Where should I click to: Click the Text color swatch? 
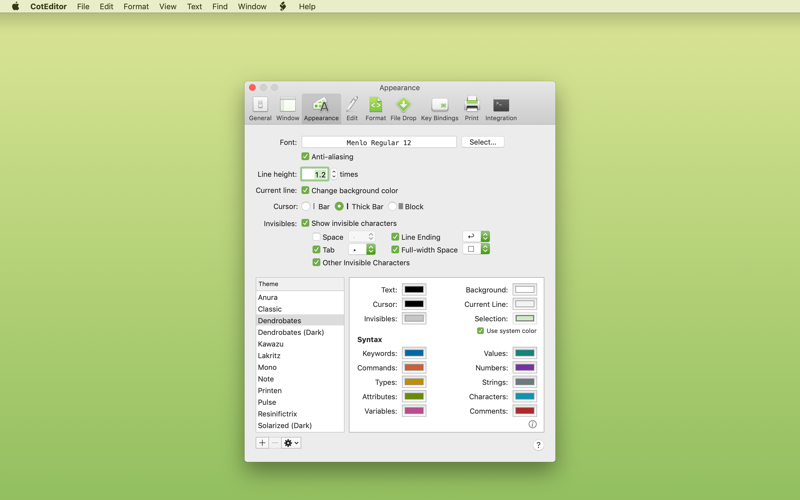[414, 290]
